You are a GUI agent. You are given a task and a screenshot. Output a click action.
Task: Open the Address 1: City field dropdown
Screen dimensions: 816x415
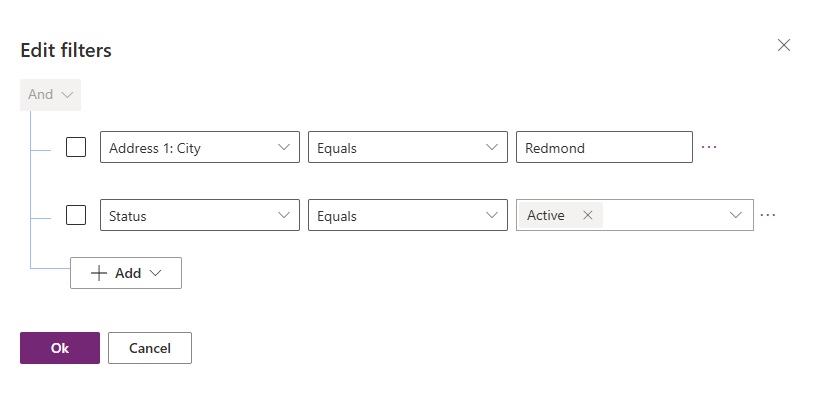click(x=200, y=147)
